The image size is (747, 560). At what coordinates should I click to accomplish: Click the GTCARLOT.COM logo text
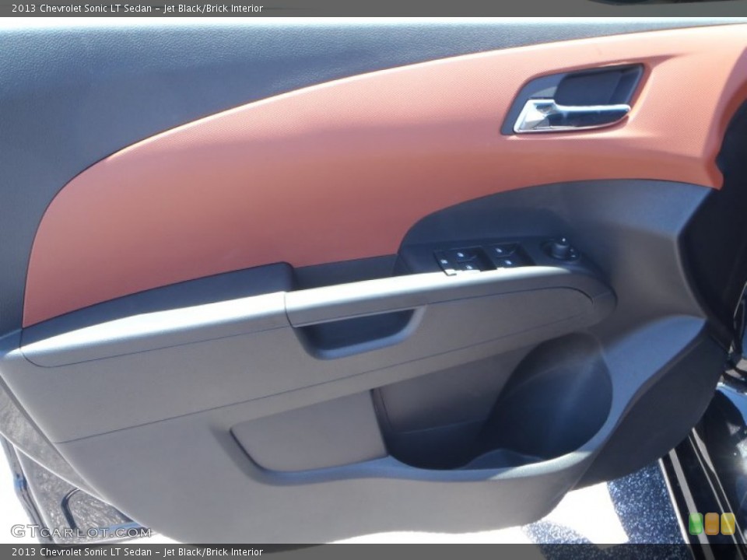click(x=81, y=531)
